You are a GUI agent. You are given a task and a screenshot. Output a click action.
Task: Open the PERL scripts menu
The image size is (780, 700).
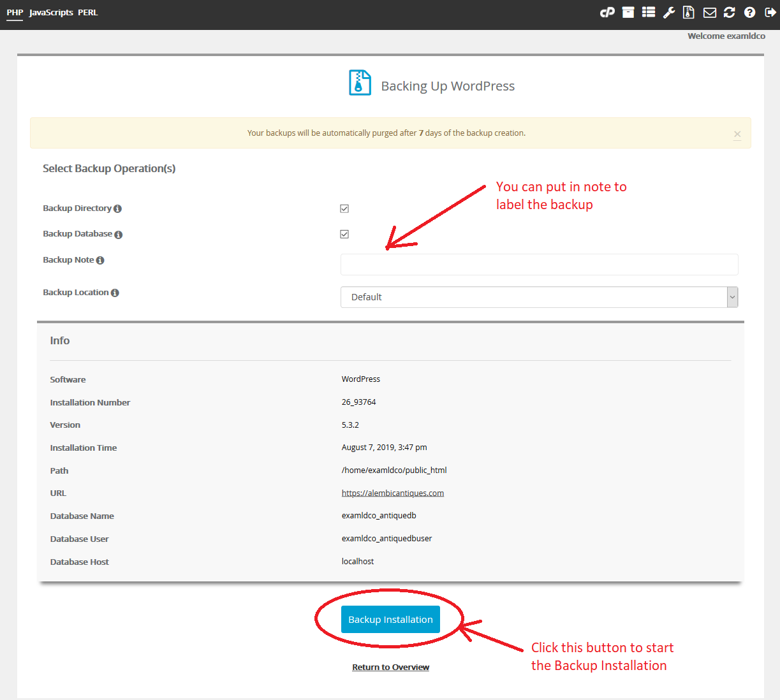[88, 13]
